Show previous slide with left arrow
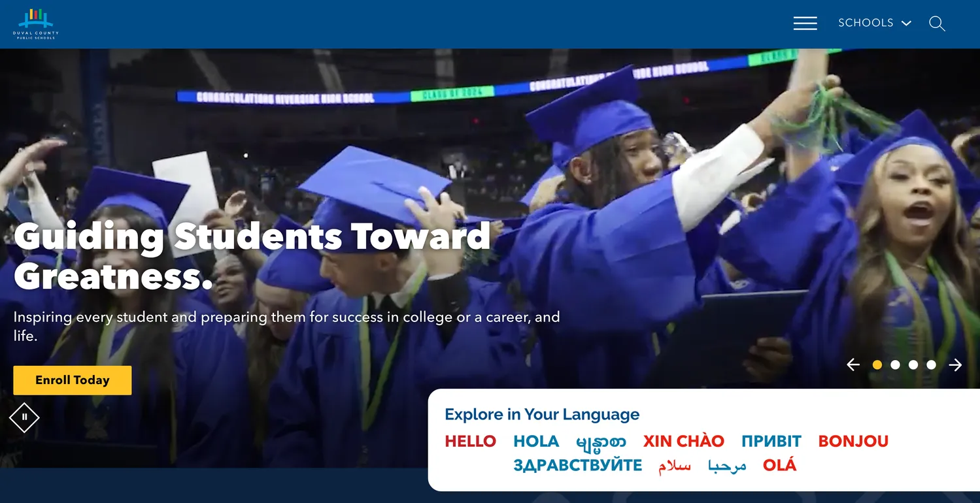The width and height of the screenshot is (980, 503). 853,365
